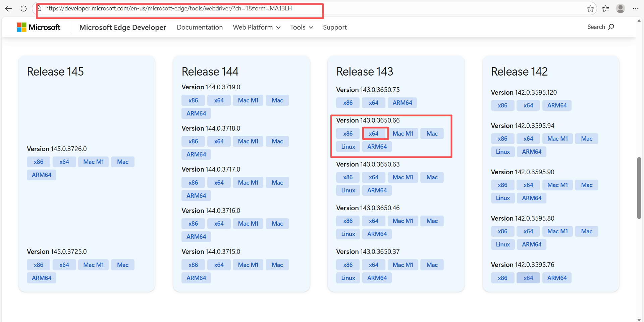The width and height of the screenshot is (644, 322).
Task: Open the Documentation menu item
Action: [x=200, y=27]
